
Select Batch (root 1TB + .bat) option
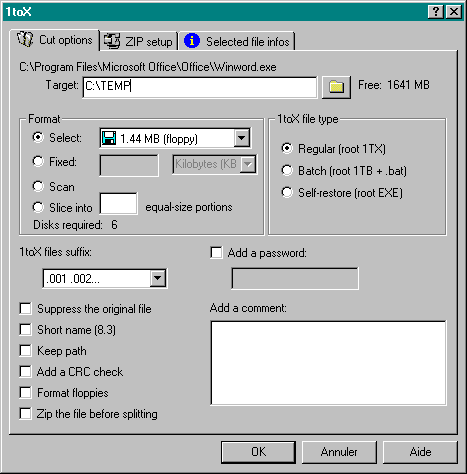[287, 171]
